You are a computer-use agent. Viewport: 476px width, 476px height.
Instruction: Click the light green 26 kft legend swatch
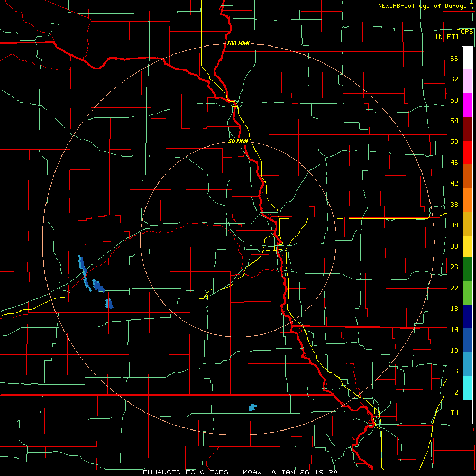467,293
